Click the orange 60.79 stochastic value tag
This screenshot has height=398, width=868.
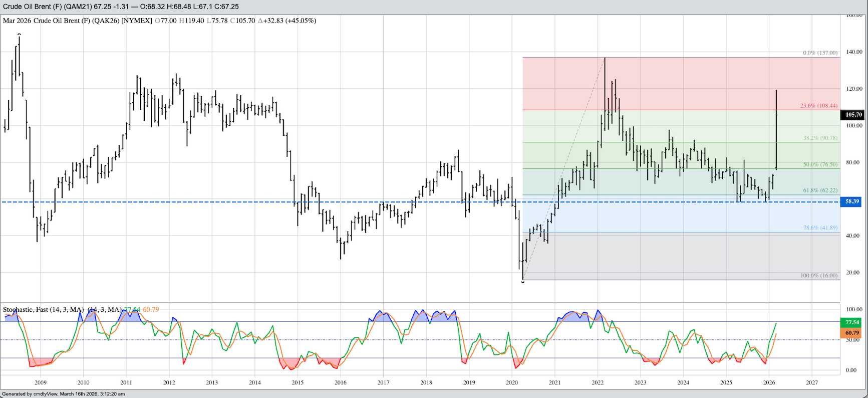click(852, 333)
